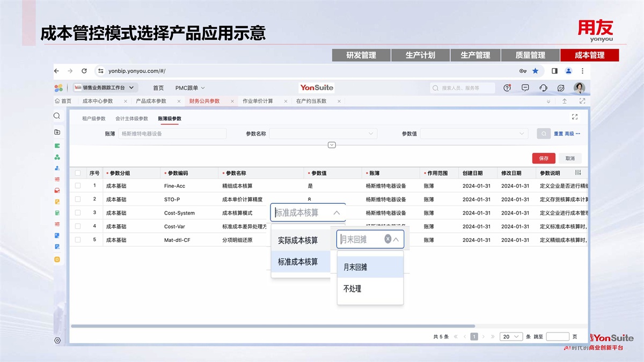Toggle the select-all checkbox in table header
Image resolution: width=644 pixels, height=362 pixels.
78,173
